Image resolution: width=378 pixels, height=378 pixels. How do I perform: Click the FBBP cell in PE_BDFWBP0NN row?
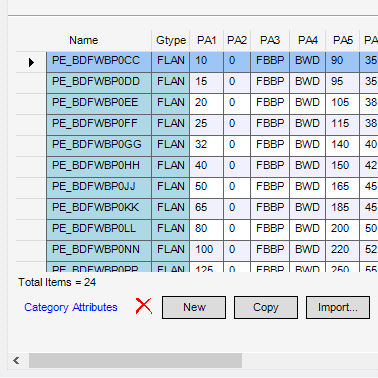coord(270,251)
